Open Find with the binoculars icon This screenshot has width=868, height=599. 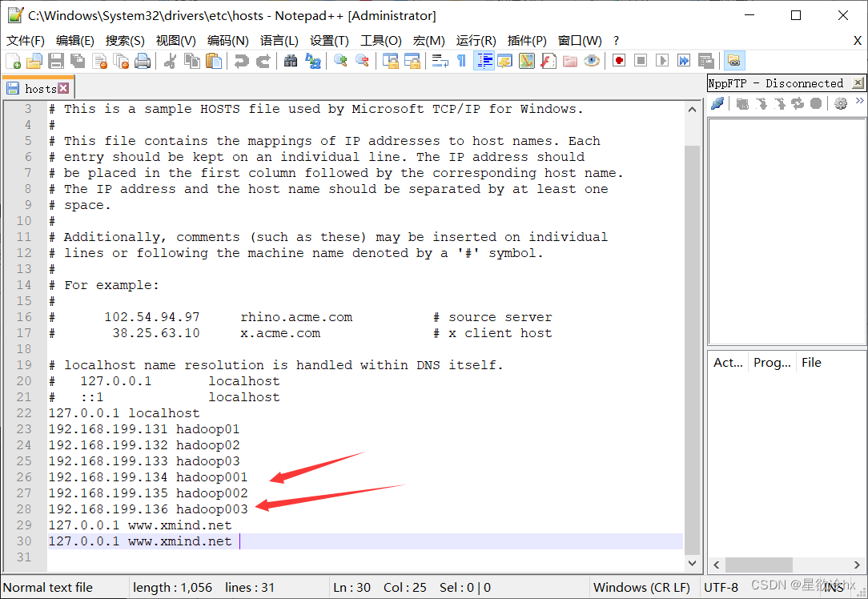(x=291, y=61)
